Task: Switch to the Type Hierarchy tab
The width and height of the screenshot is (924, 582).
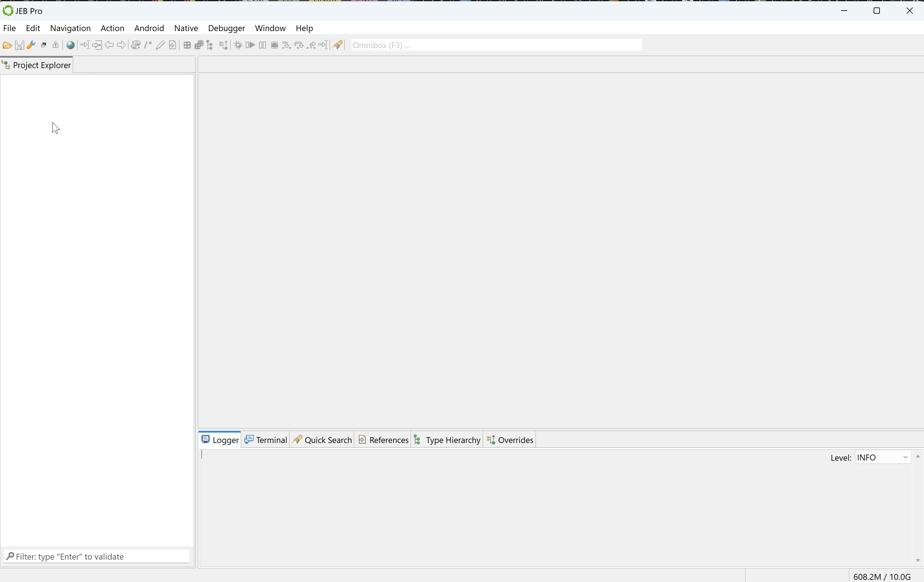Action: click(447, 440)
